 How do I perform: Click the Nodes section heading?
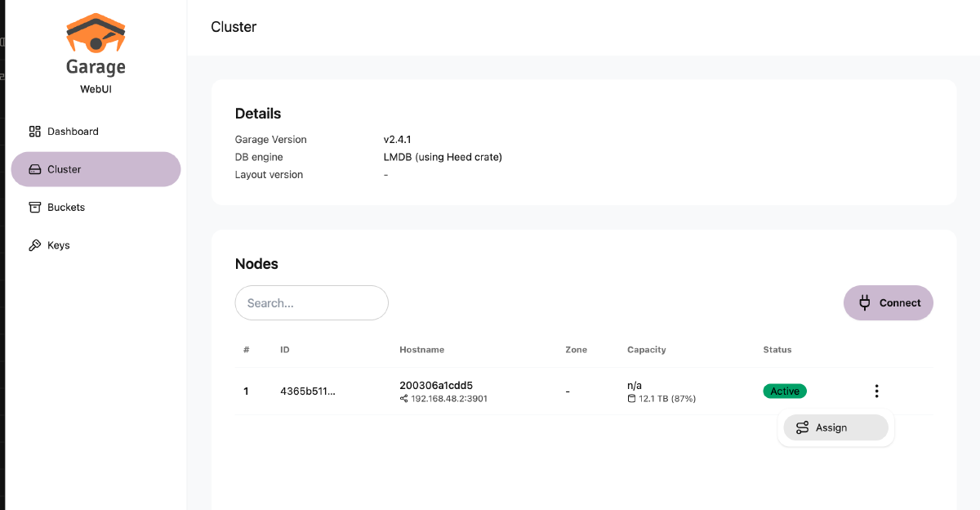pyautogui.click(x=256, y=264)
